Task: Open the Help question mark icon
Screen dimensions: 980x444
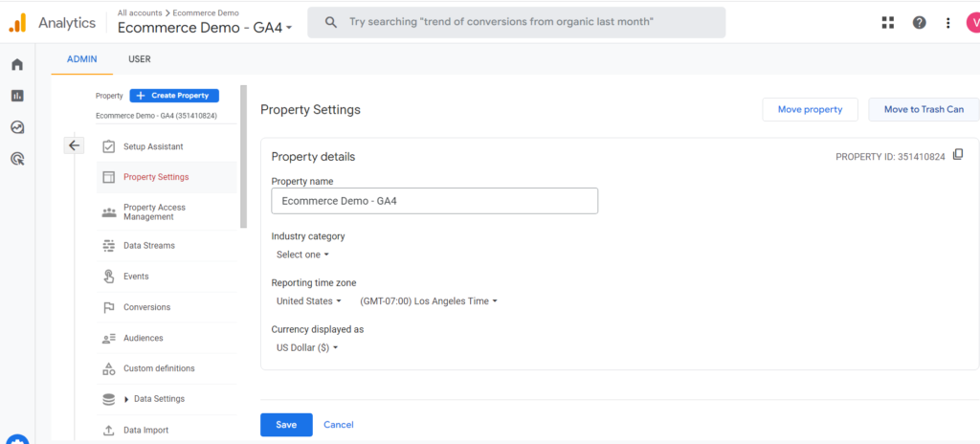Action: 919,23
